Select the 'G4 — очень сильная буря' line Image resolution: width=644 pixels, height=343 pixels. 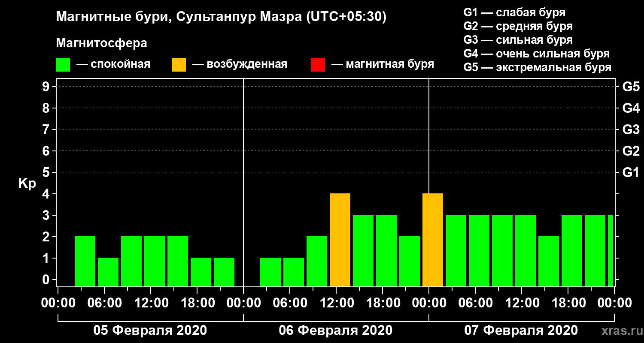coord(536,54)
